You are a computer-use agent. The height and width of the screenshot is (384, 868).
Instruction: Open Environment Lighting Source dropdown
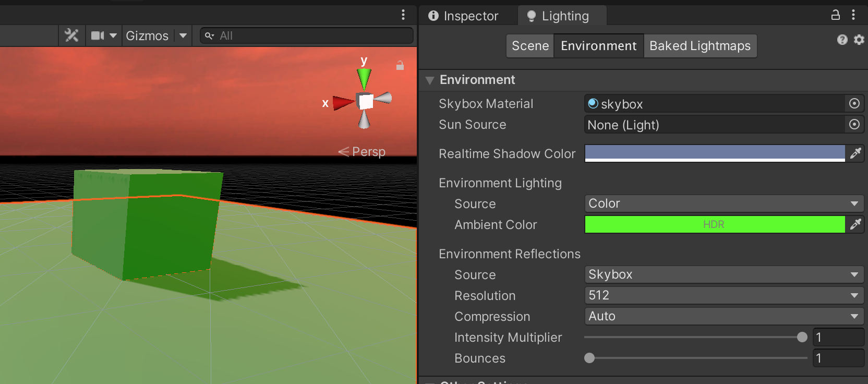click(x=724, y=203)
